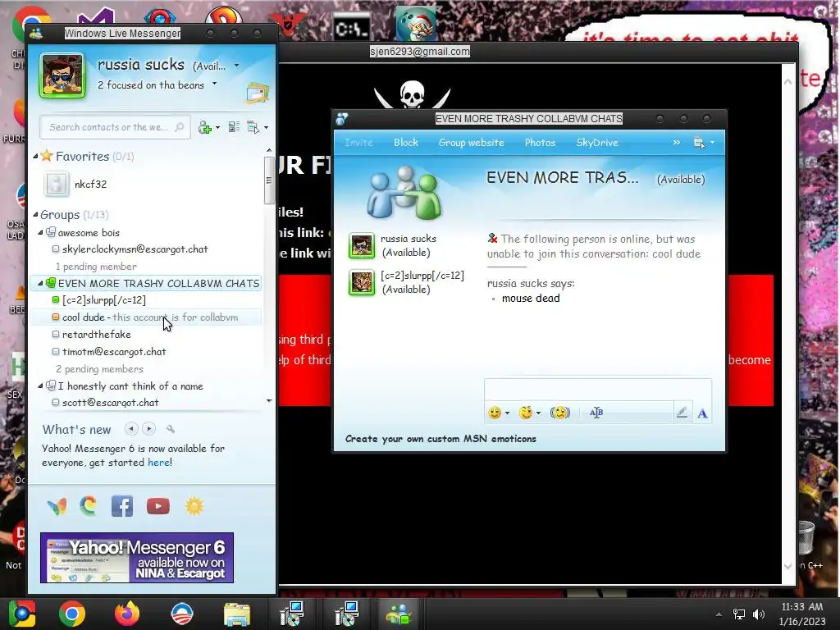Viewport: 840px width, 630px height.
Task: Select skylerclockymsn@escargot.chat contact
Action: coord(135,249)
